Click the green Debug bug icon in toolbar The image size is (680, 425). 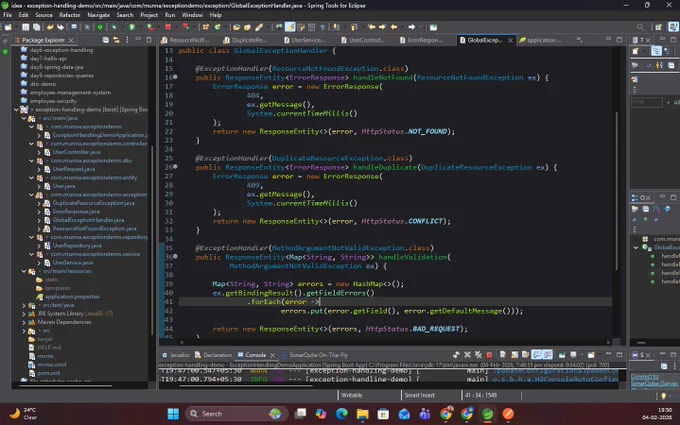point(114,27)
